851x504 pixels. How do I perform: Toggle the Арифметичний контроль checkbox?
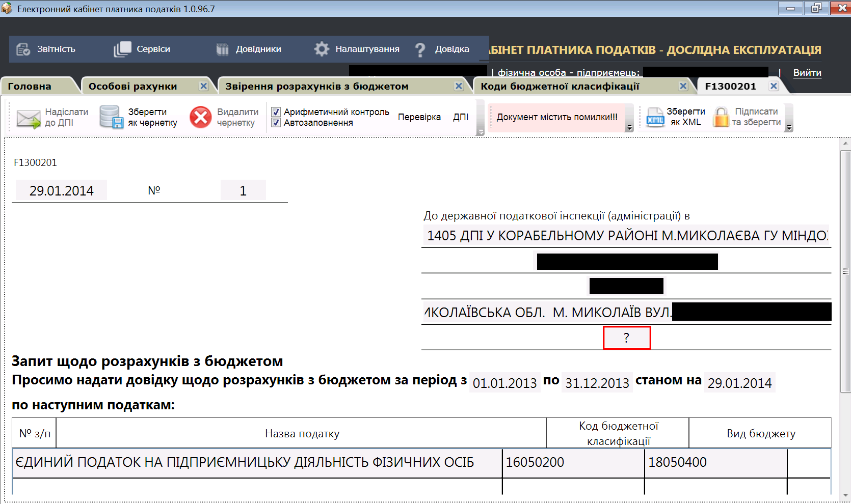[x=276, y=112]
